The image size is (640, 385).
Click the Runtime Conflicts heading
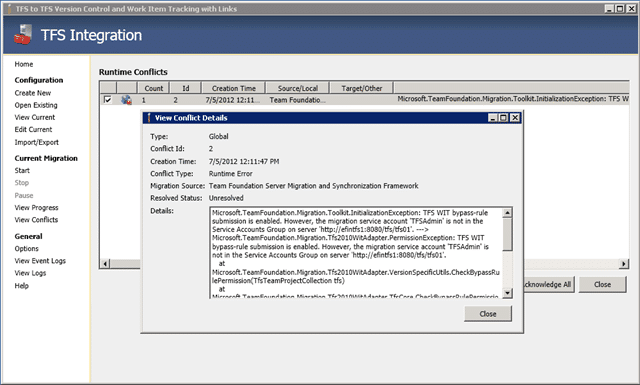point(133,72)
